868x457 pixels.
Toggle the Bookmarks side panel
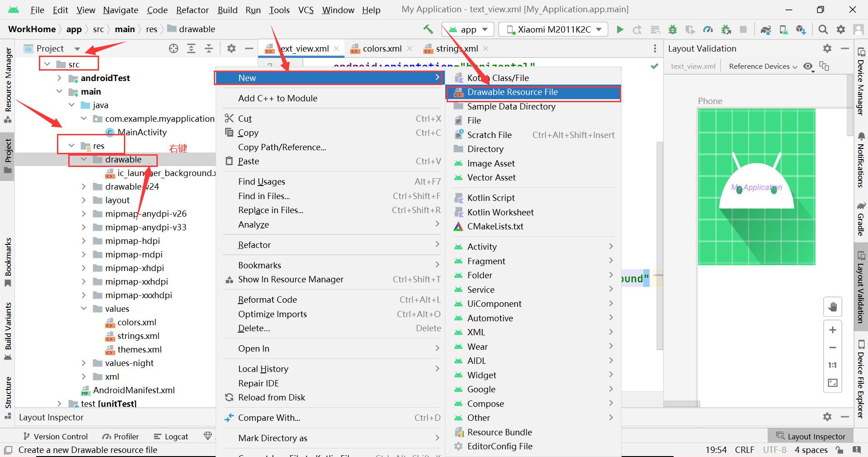click(x=8, y=262)
